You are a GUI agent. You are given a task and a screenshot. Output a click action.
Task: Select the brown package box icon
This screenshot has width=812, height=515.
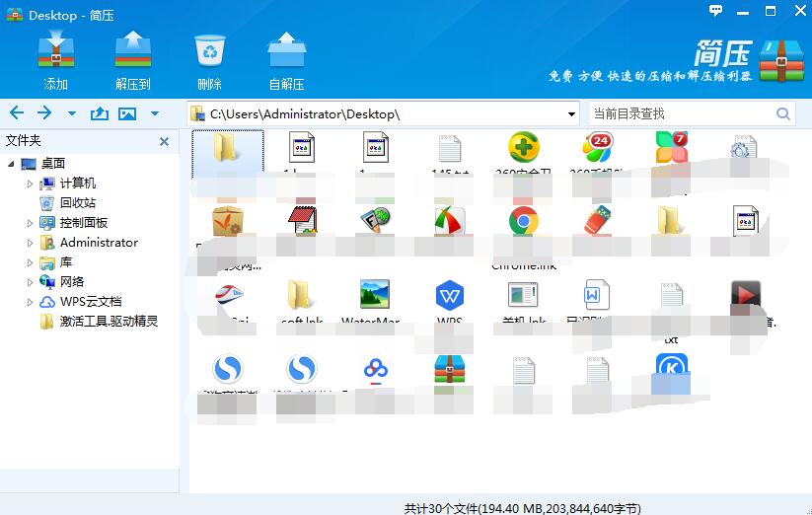coord(227,221)
